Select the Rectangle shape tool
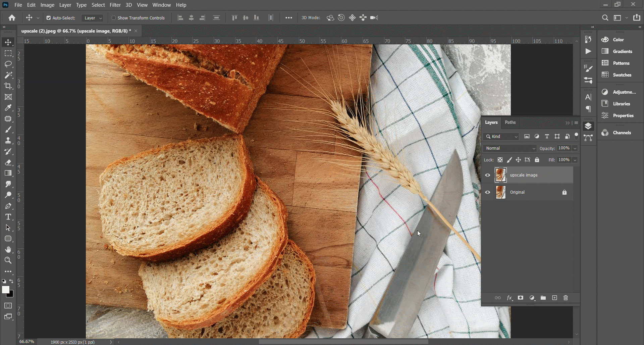Screen dimensions: 644x345 8,239
